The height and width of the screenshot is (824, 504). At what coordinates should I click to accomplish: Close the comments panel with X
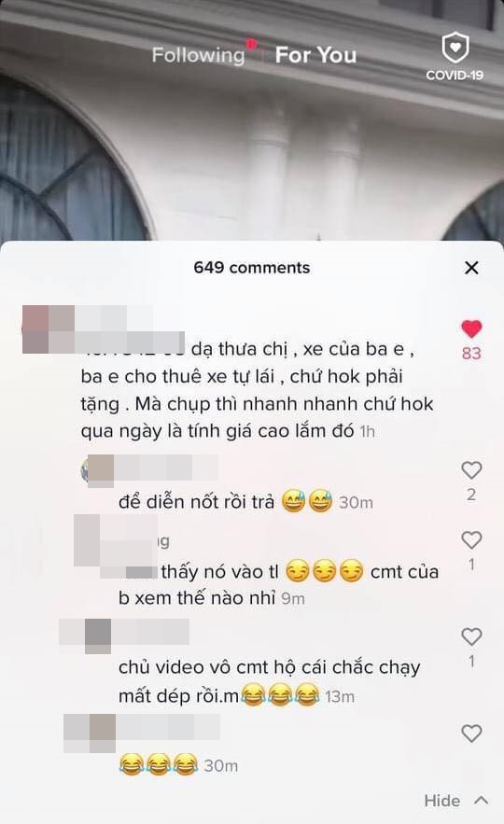pos(471,268)
